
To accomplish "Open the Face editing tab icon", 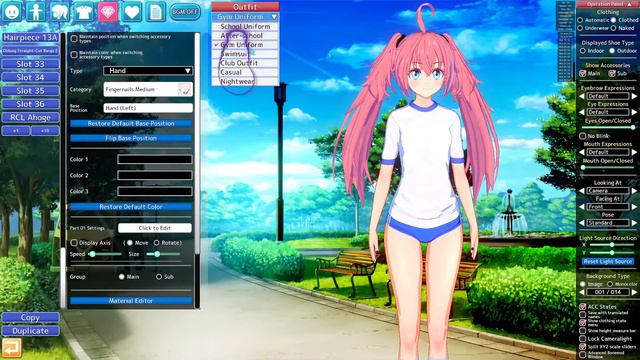I will [12, 12].
